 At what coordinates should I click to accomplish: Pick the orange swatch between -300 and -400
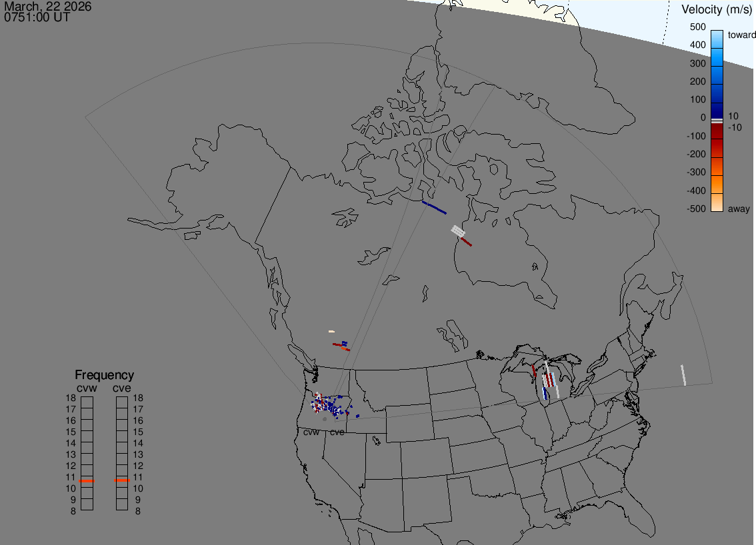717,185
